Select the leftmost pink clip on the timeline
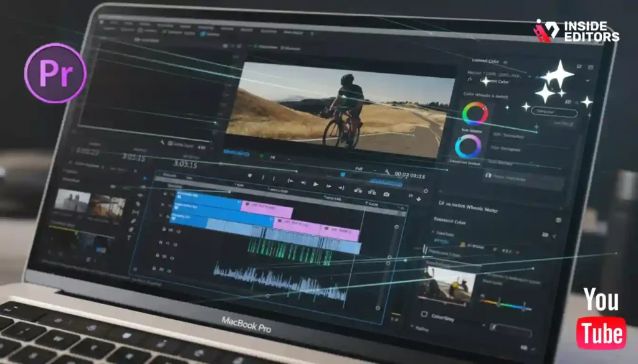Screen dimensions: 638x364 point(267,209)
